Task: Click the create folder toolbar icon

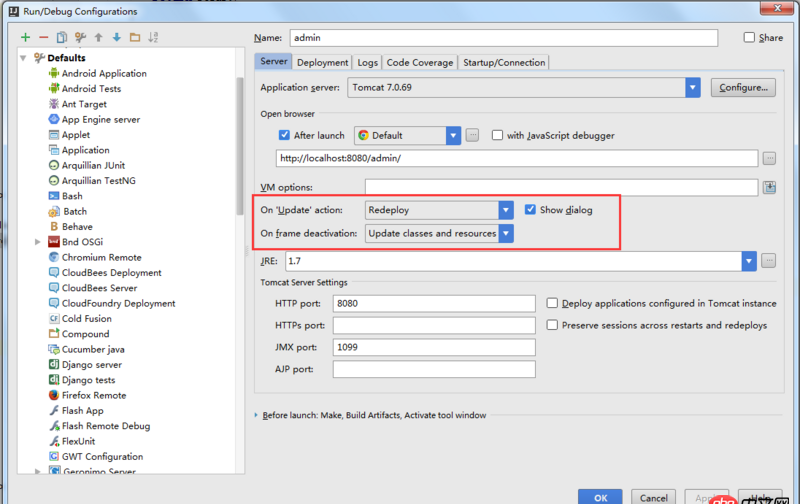Action: [134, 38]
